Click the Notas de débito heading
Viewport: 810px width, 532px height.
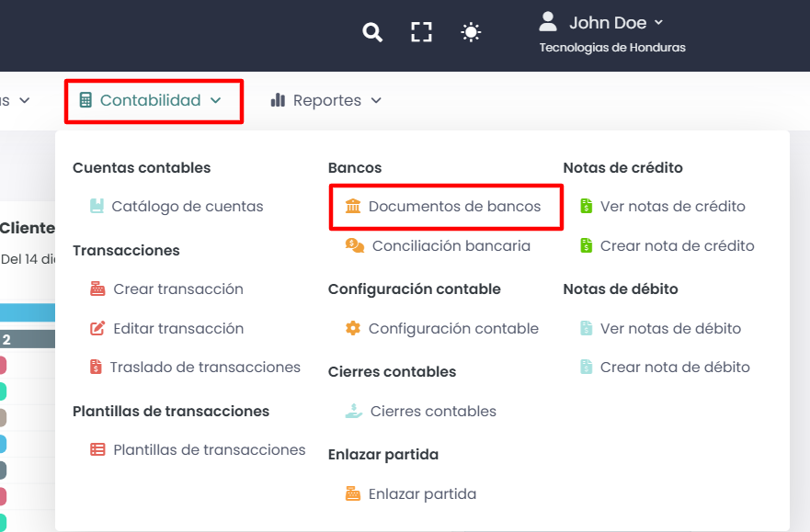621,289
